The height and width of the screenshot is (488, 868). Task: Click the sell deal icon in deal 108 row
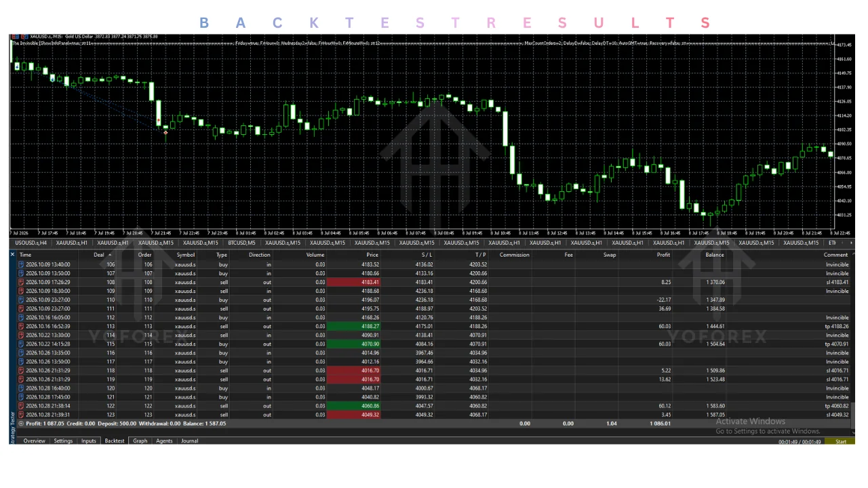[x=22, y=282]
